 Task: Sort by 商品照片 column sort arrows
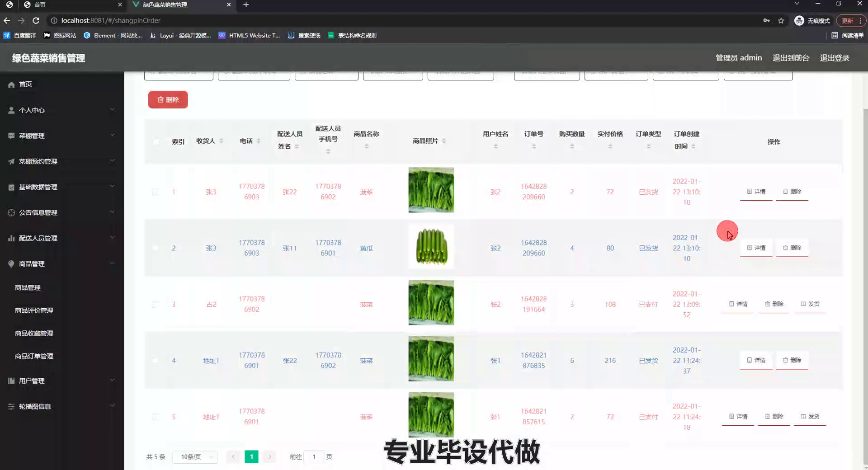[444, 141]
